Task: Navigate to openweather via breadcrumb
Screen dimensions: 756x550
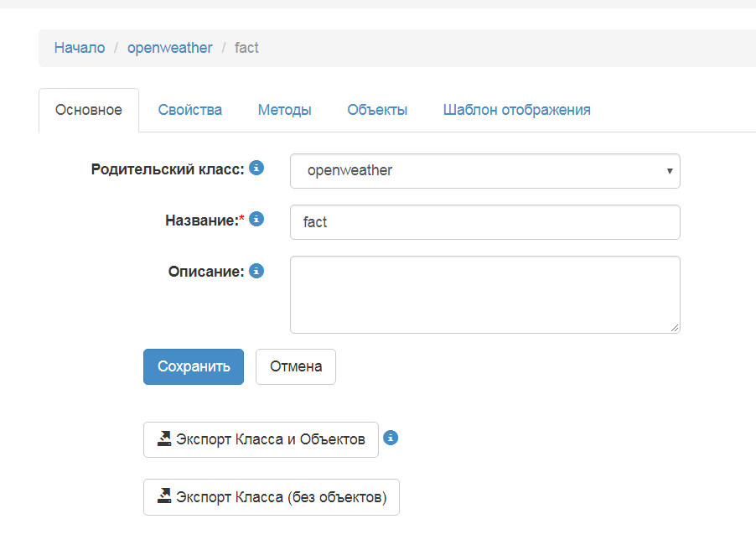Action: click(x=169, y=48)
